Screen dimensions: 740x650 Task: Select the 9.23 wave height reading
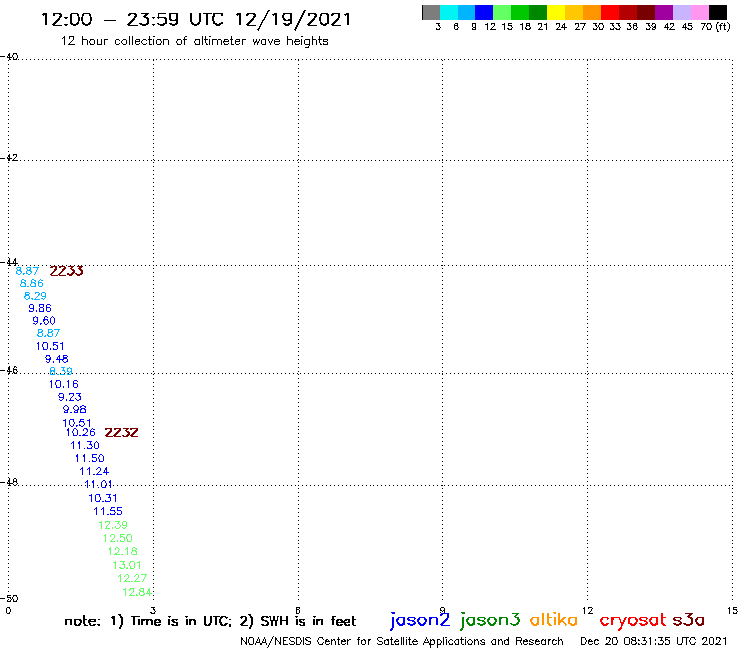pos(70,397)
